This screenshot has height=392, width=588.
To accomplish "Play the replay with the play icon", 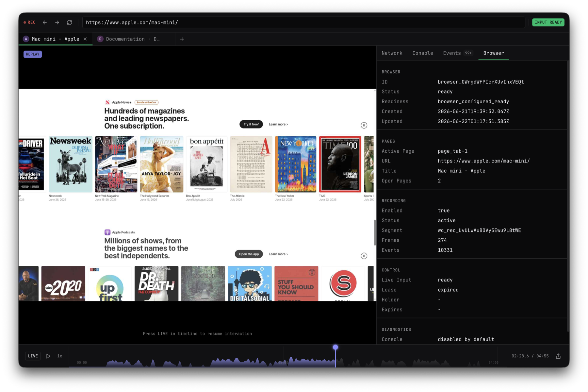I will coord(48,356).
